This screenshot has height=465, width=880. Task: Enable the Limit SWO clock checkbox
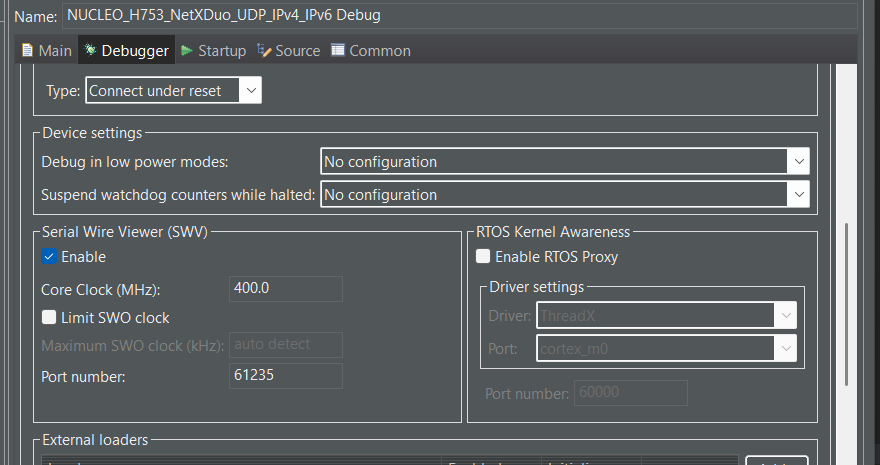(x=49, y=318)
